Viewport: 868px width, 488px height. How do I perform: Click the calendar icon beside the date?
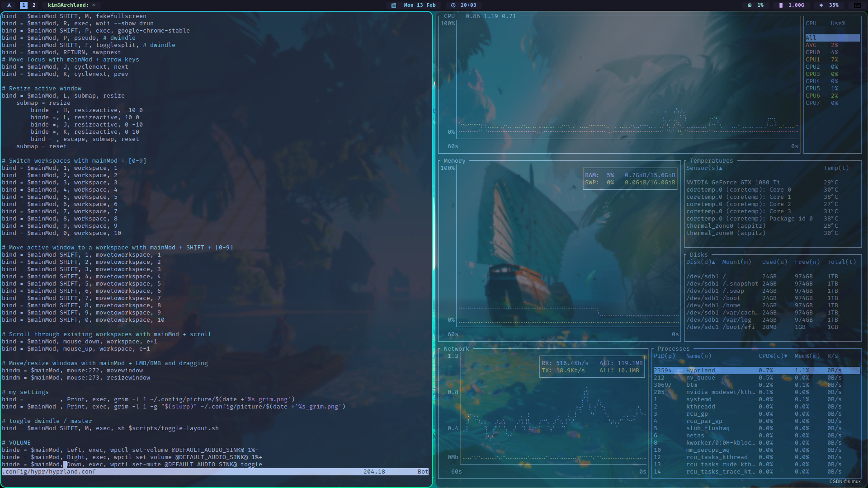[x=394, y=5]
